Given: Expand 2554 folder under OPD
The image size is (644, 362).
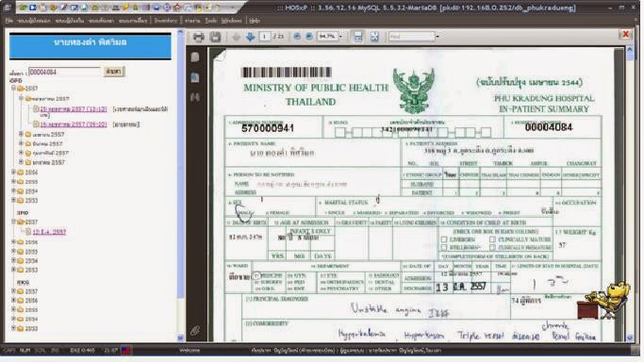Looking at the screenshot, I should coord(13,190).
